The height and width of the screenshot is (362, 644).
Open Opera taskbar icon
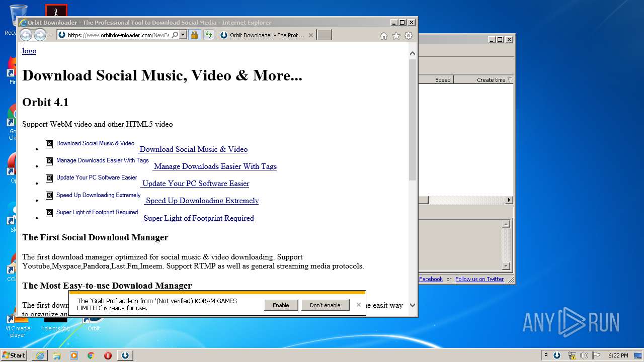tap(108, 355)
